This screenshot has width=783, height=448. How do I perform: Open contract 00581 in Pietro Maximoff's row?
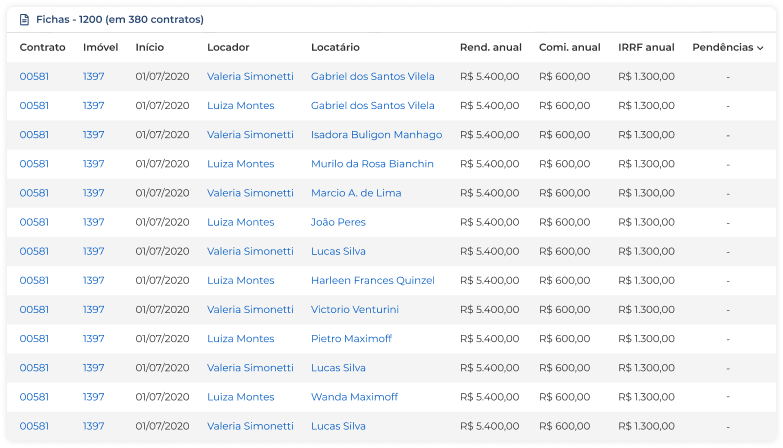tap(34, 339)
